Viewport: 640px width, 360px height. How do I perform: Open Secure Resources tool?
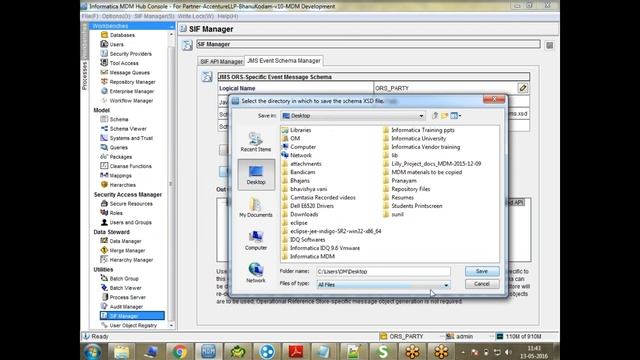131,204
